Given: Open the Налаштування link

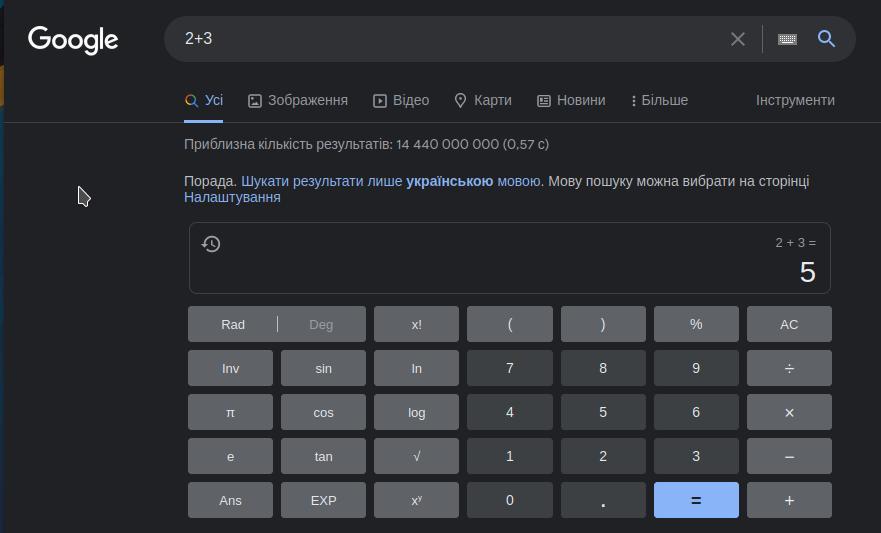Looking at the screenshot, I should (x=232, y=198).
